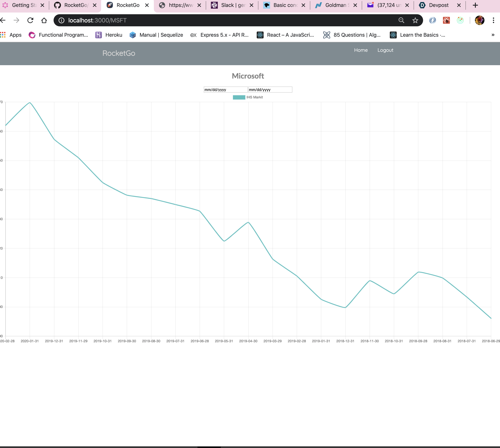Open the Apps grid icon in bookmarks bar
Viewport: 500px width, 448px height.
(3, 35)
